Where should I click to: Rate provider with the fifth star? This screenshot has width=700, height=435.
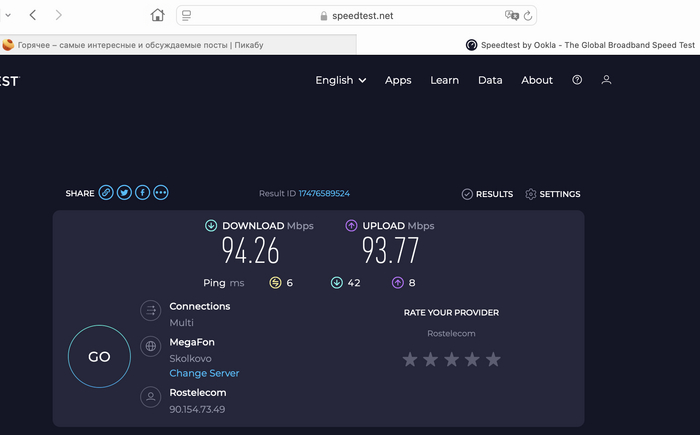tap(493, 359)
